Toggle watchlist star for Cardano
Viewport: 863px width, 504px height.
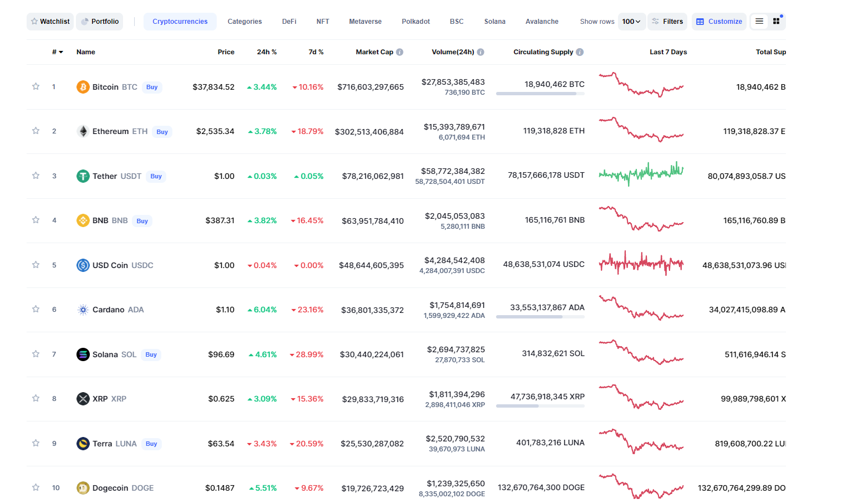pos(35,309)
